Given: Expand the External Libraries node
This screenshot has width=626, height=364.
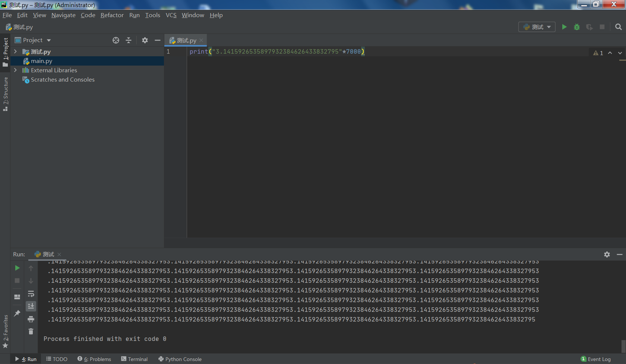Looking at the screenshot, I should point(15,70).
